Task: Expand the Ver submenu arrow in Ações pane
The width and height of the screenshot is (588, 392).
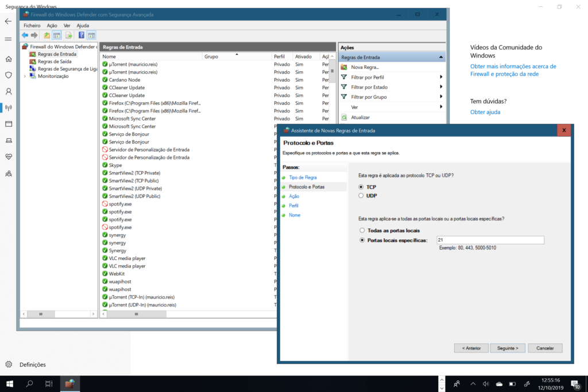Action: tap(441, 107)
